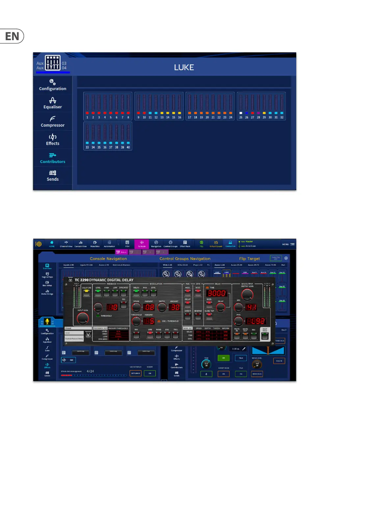Select contributor channel bank 33-40

(108, 136)
